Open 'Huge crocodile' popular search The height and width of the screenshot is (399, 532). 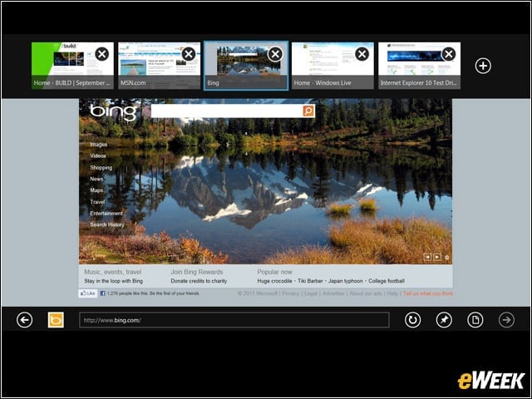(274, 281)
